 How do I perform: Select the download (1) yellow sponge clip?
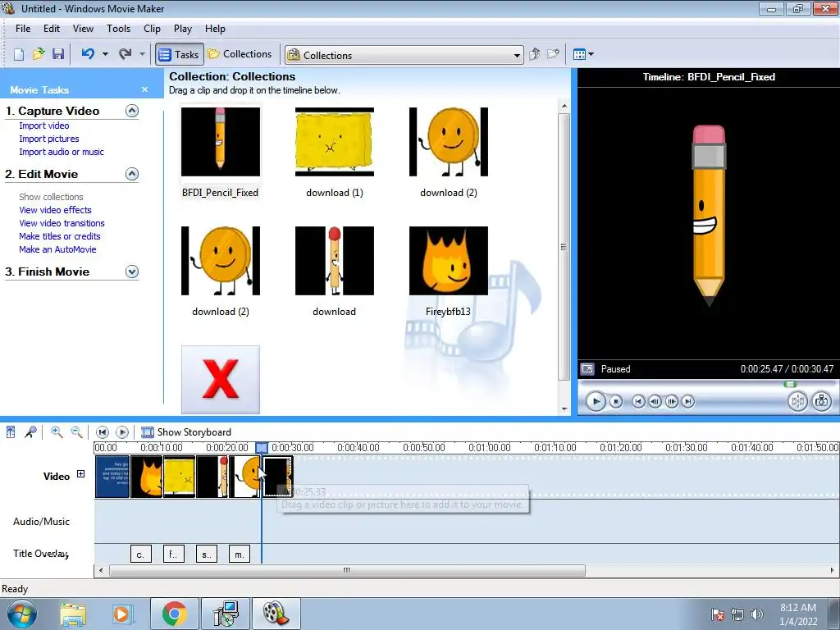pyautogui.click(x=335, y=142)
